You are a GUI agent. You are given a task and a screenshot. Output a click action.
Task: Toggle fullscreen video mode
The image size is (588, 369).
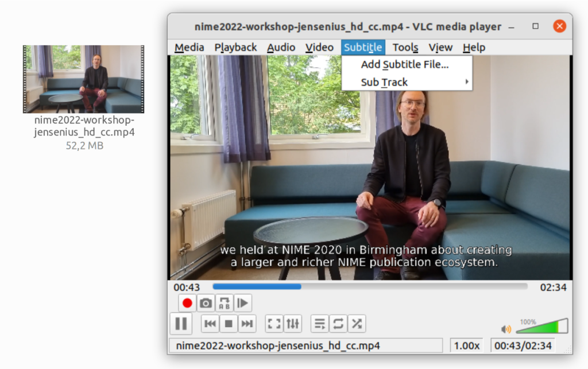coord(274,324)
